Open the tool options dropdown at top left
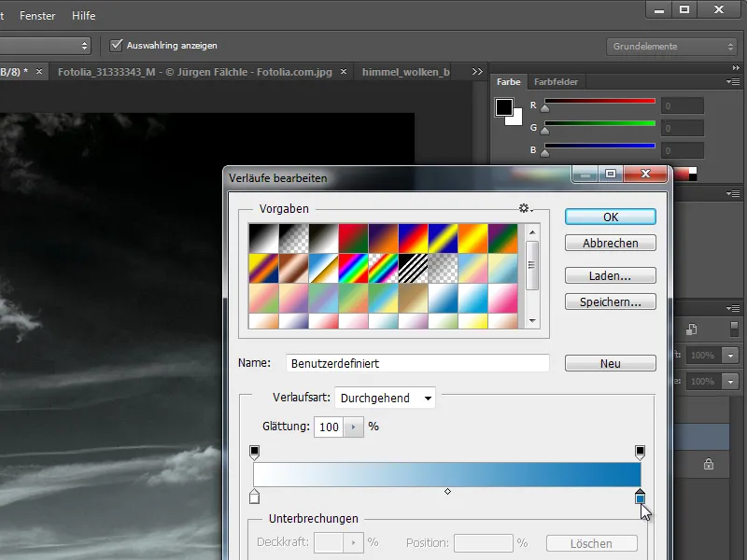Screen dimensions: 747x560 point(45,46)
